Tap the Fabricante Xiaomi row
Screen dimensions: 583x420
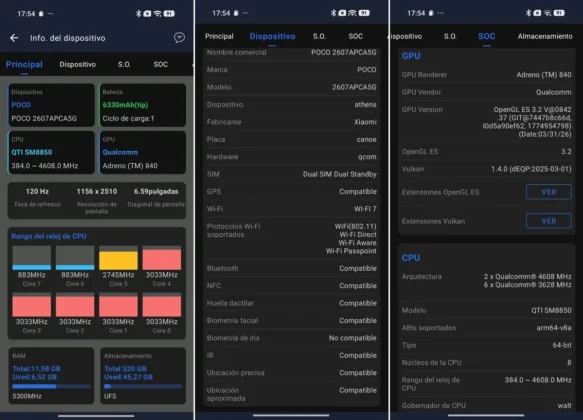click(x=292, y=122)
